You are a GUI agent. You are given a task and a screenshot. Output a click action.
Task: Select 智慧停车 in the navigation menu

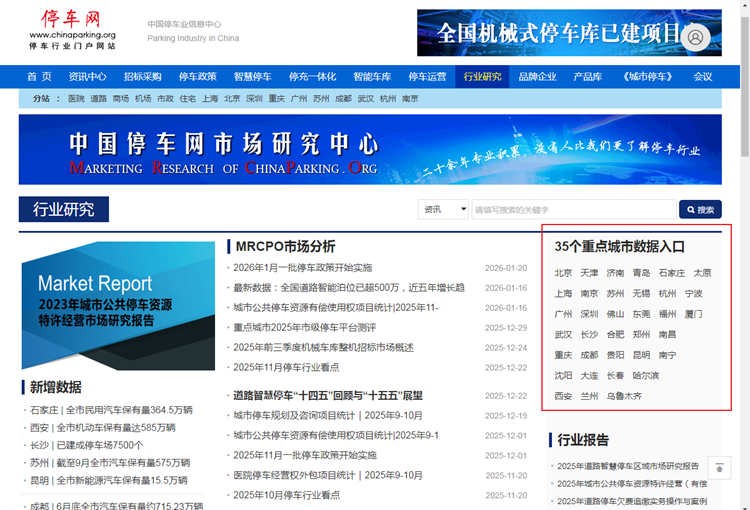pyautogui.click(x=252, y=77)
